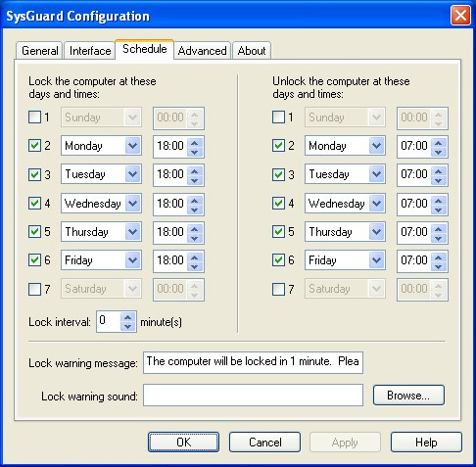Enable lock schedule row 7 Saturday checkbox

click(x=34, y=289)
